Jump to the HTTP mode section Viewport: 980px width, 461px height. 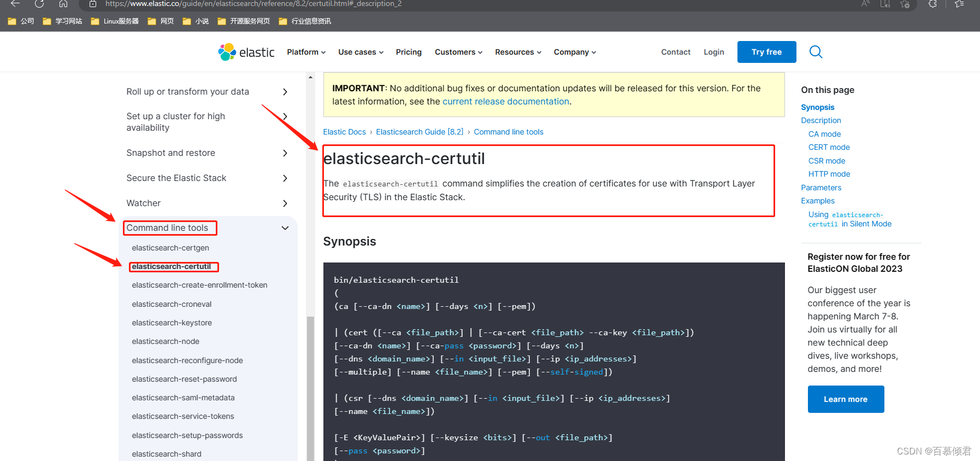click(x=829, y=174)
